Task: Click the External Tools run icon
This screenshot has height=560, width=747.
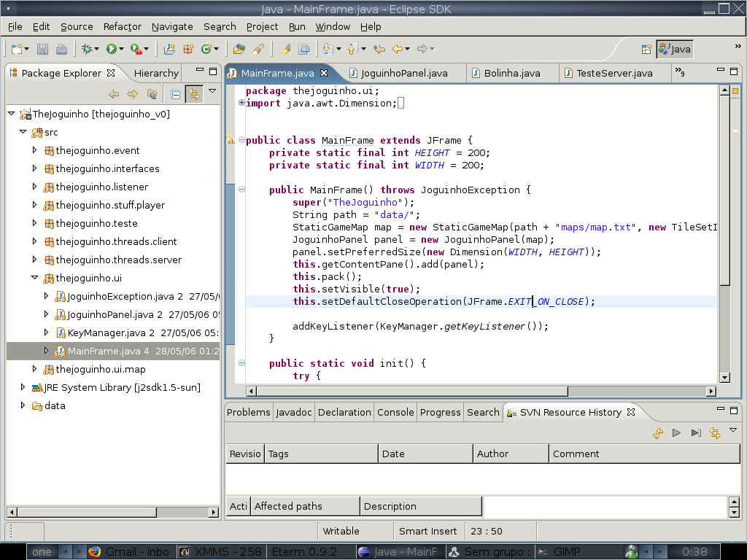Action: click(x=136, y=49)
